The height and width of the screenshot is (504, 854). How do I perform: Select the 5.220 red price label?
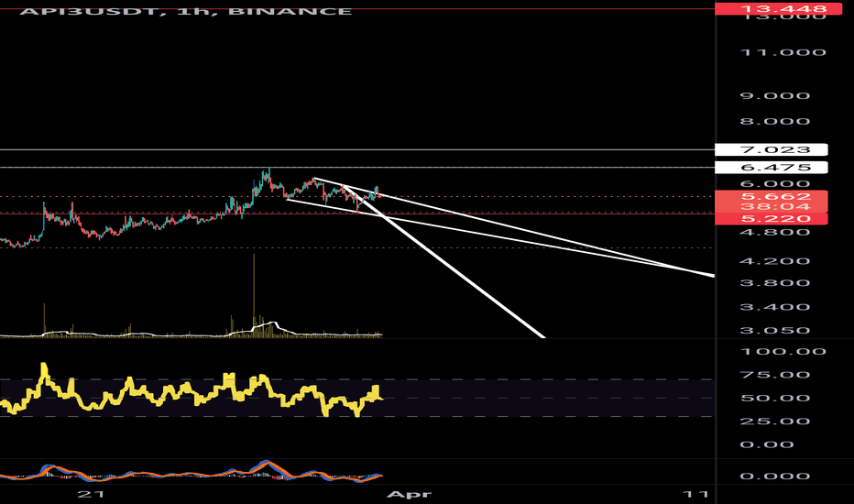[x=772, y=218]
